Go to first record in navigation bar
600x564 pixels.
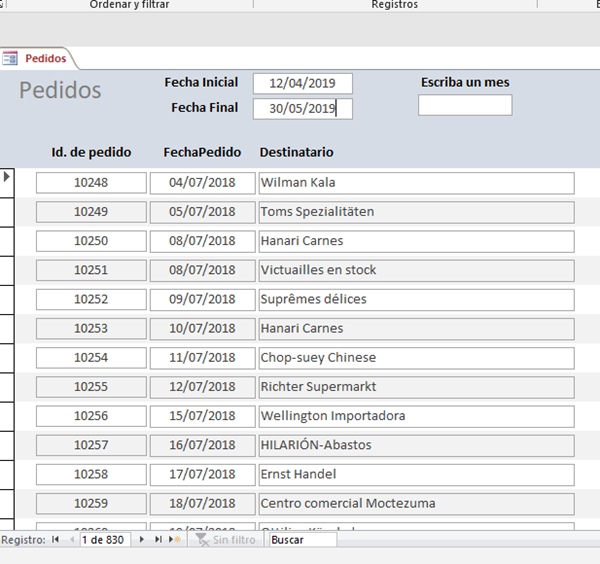[x=55, y=540]
